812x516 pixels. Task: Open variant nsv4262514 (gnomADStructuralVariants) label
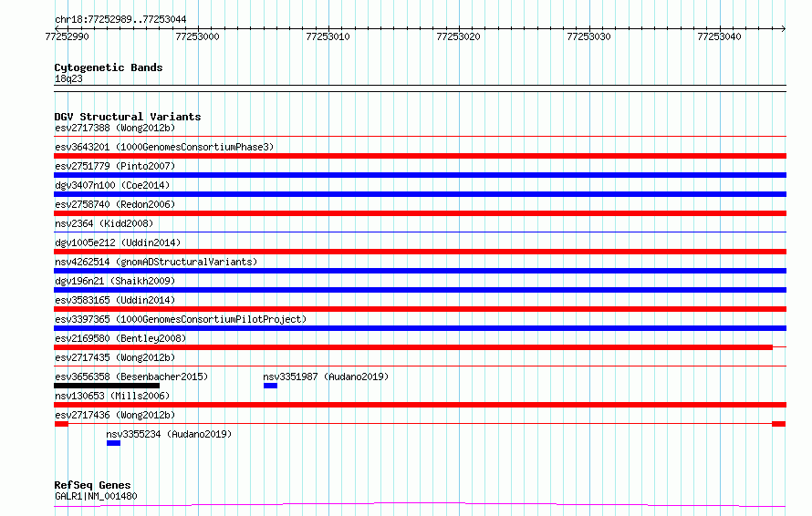156,262
